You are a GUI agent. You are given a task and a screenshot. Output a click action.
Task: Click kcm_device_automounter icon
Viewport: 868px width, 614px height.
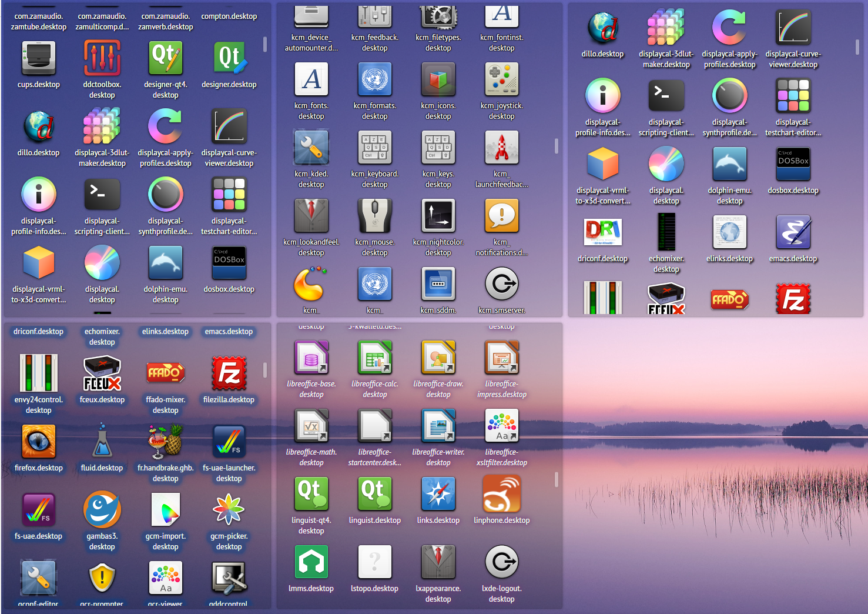(x=311, y=18)
